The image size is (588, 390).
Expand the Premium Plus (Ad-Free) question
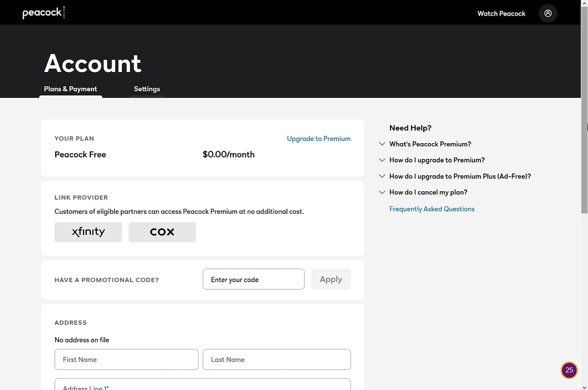pyautogui.click(x=459, y=176)
